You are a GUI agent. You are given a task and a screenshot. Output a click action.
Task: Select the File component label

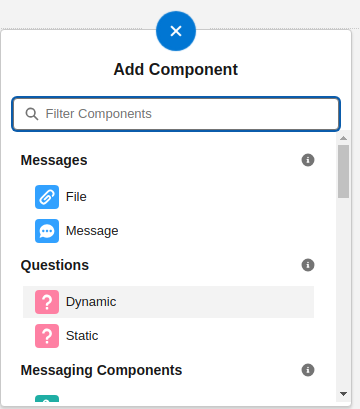pyautogui.click(x=76, y=197)
